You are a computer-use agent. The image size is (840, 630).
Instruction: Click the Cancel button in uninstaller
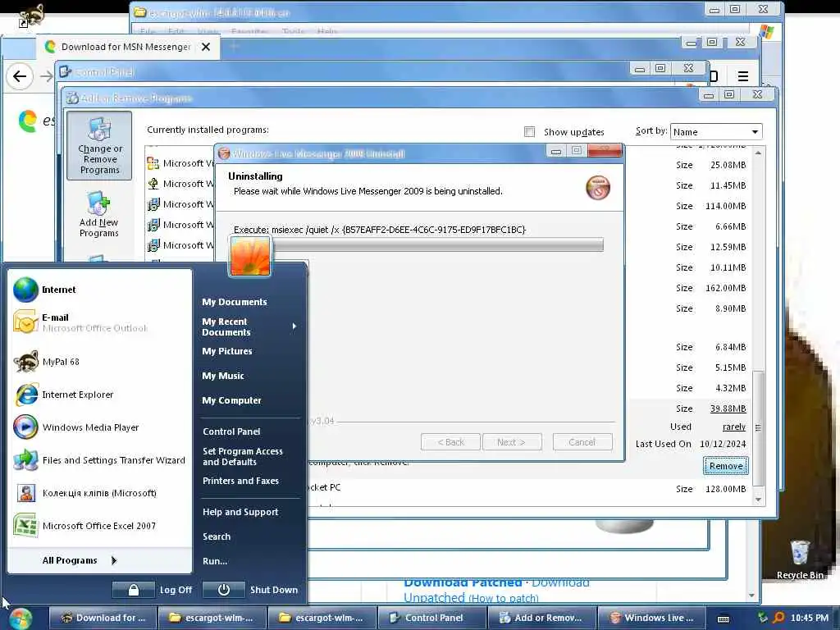coord(582,442)
